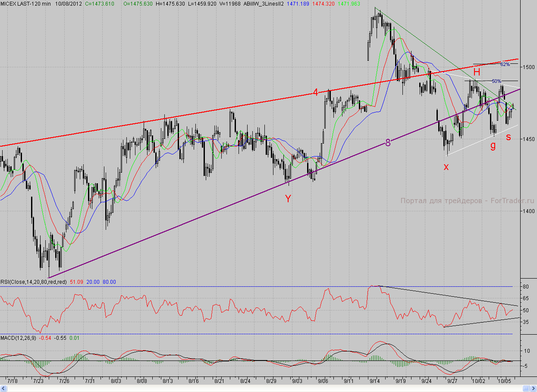Image resolution: width=537 pixels, height=392 pixels.
Task: Click the 'MICEX LAST-120 min' chart title
Action: (25, 3)
